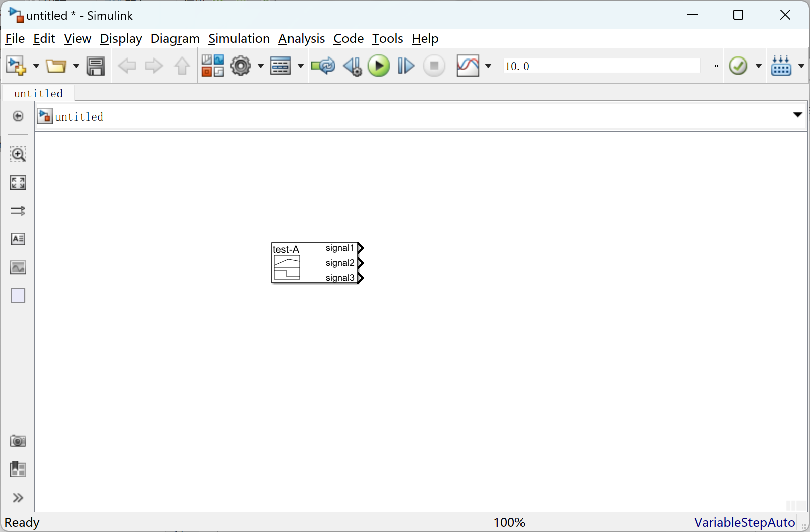Viewport: 810px width, 532px height.
Task: Open the Analysis menu
Action: pos(302,39)
